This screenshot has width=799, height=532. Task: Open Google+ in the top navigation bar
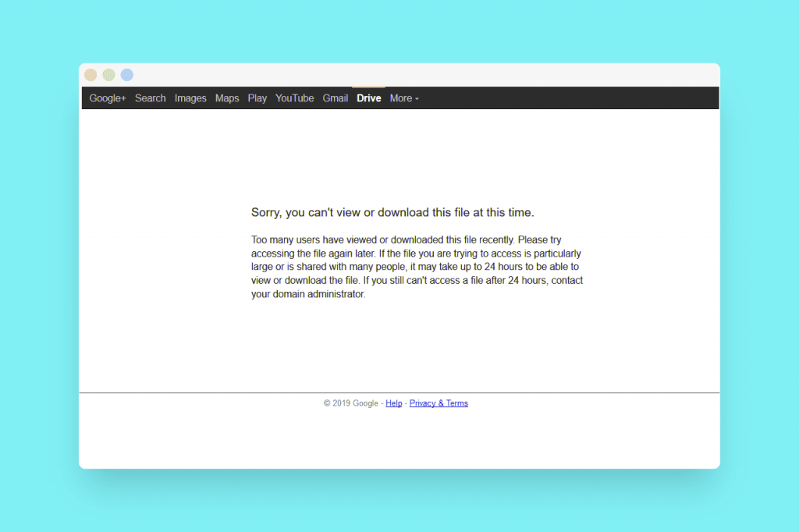pos(107,98)
